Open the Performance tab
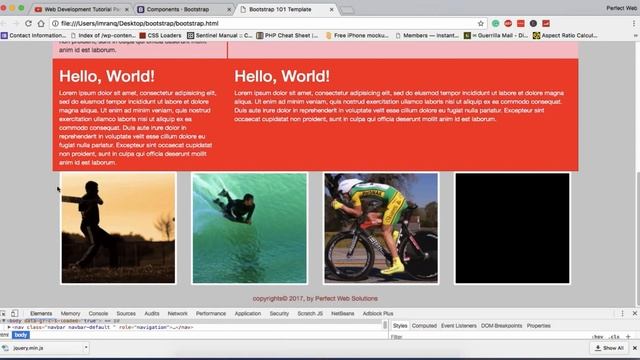The image size is (640, 360). point(211,313)
